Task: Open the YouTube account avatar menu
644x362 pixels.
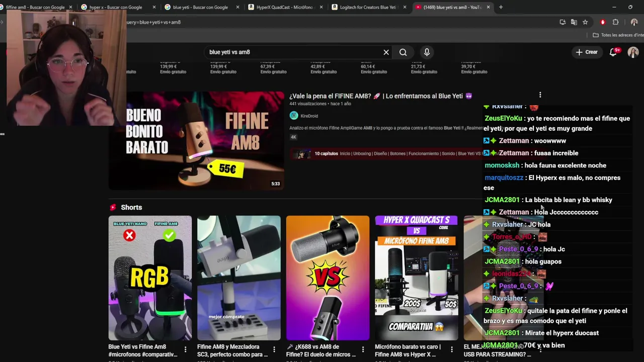Action: click(633, 52)
